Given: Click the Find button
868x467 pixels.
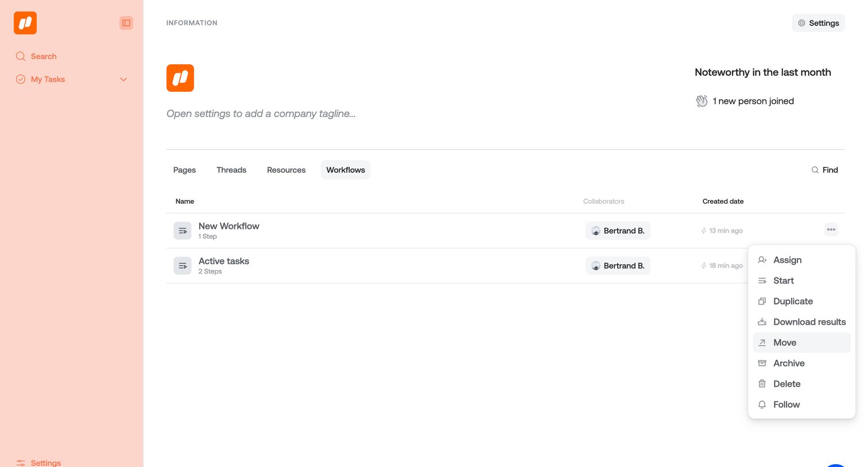Looking at the screenshot, I should tap(824, 170).
